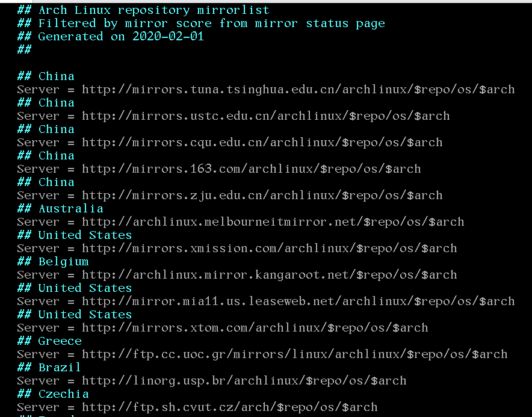The width and height of the screenshot is (532, 417).
Task: Click the mirrors.xmission.com server line
Action: (x=237, y=249)
